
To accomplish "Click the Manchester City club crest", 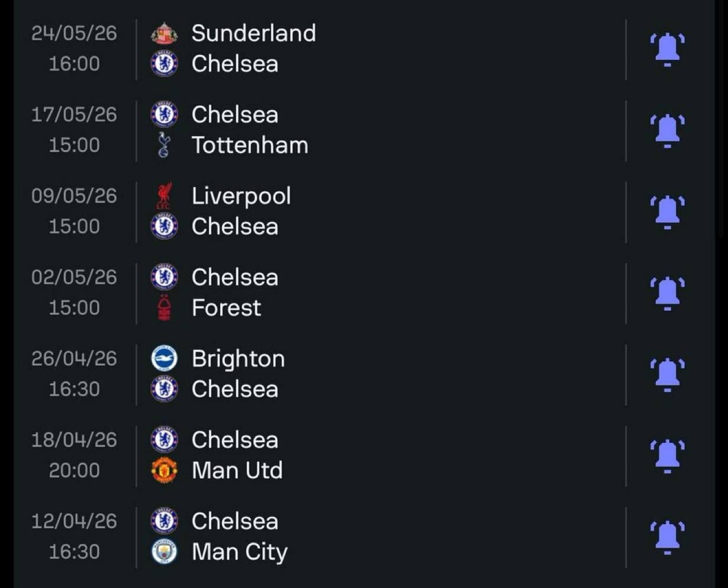I will pyautogui.click(x=164, y=552).
